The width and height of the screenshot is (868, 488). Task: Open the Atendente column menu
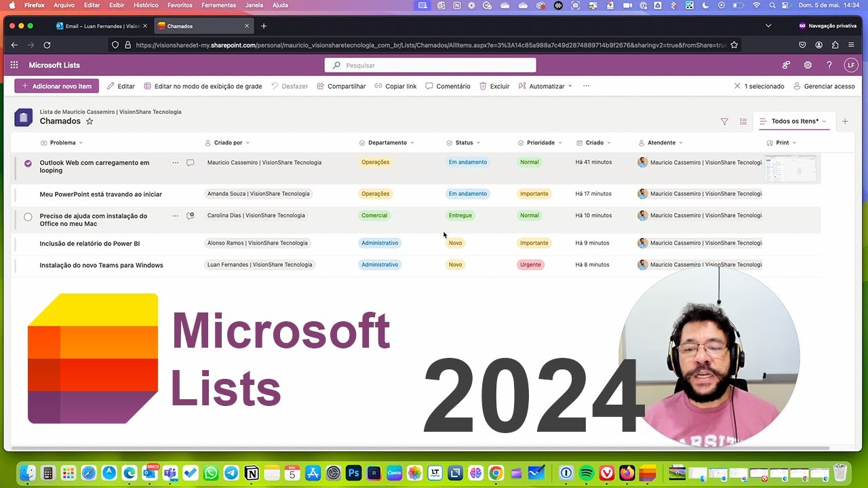point(660,143)
